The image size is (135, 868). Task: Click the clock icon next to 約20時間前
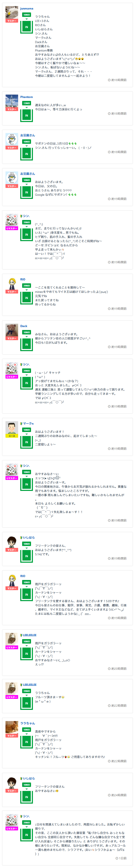point(109,668)
